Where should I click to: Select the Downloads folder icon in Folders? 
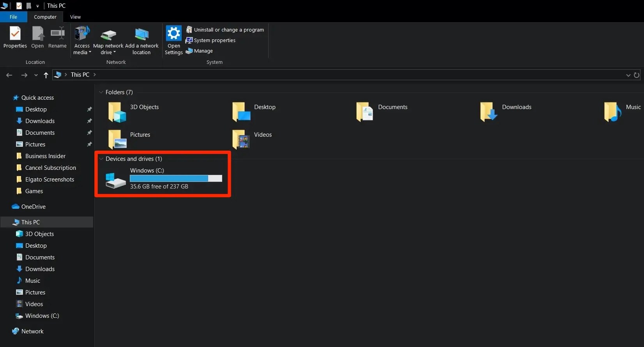(489, 112)
